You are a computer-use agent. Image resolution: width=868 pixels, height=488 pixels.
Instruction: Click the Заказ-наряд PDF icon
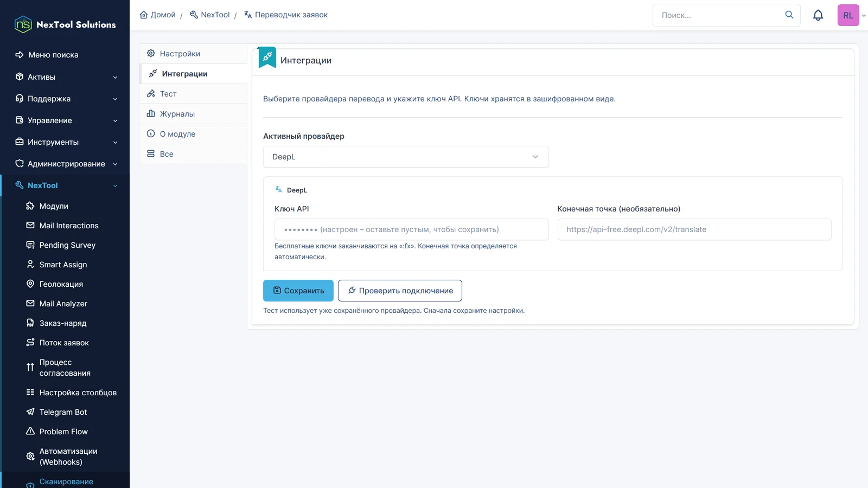pyautogui.click(x=30, y=323)
